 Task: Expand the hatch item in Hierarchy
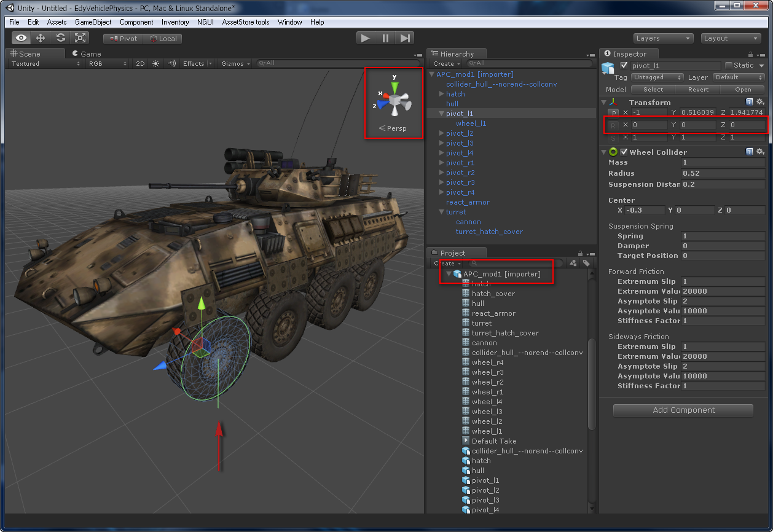442,94
